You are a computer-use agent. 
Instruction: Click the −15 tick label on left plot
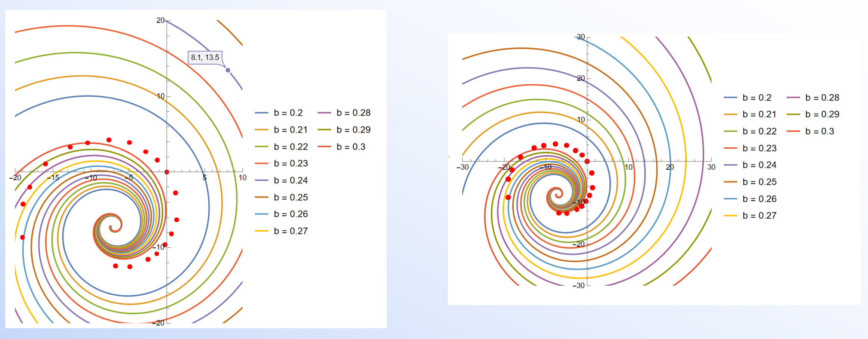[x=53, y=178]
